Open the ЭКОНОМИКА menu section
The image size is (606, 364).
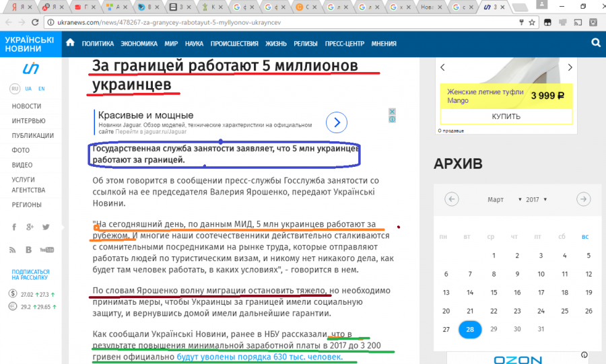pos(139,44)
